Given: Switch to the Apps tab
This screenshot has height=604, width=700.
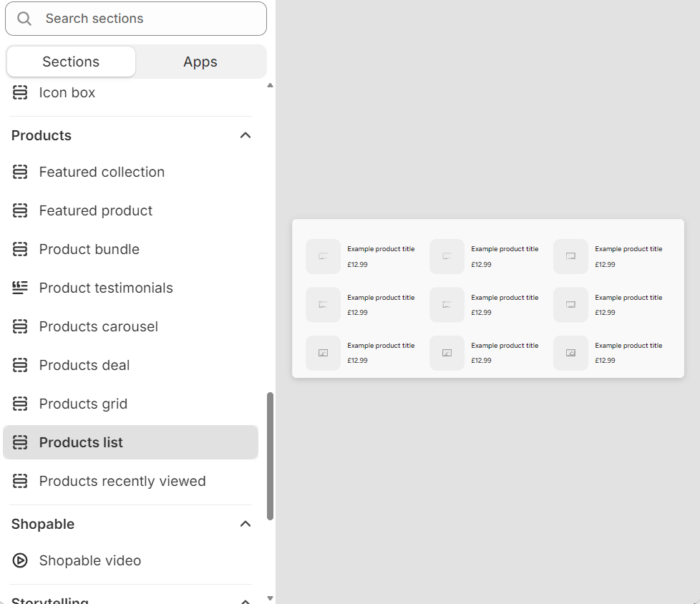Looking at the screenshot, I should coord(200,62).
